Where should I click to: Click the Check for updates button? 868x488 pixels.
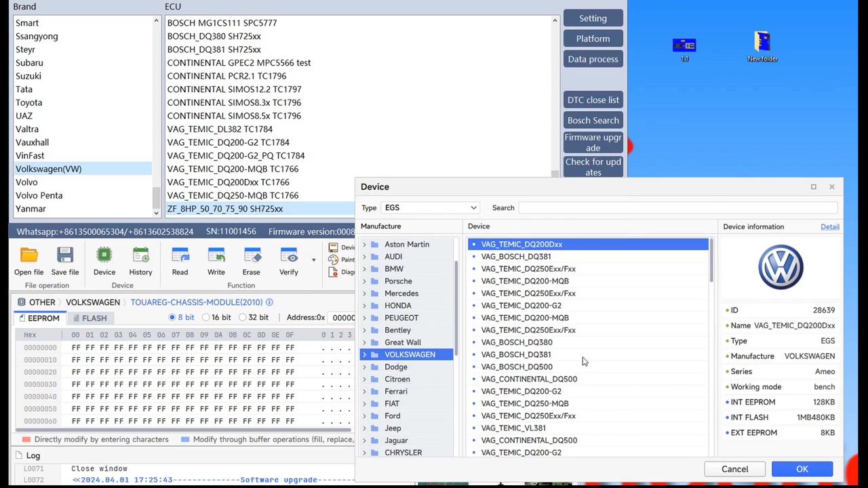coord(593,167)
